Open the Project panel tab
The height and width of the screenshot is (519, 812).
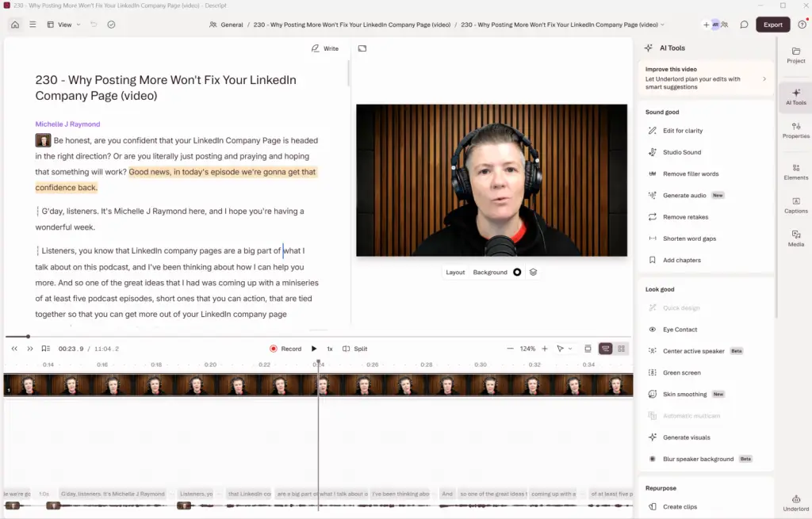click(x=796, y=55)
